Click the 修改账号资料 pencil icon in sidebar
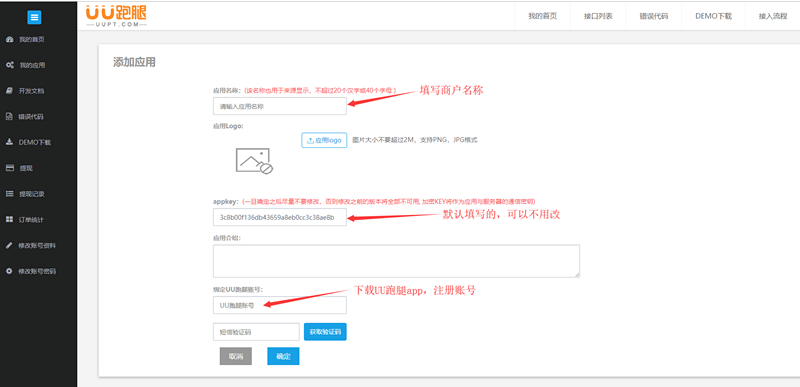The height and width of the screenshot is (387, 800). [x=9, y=245]
